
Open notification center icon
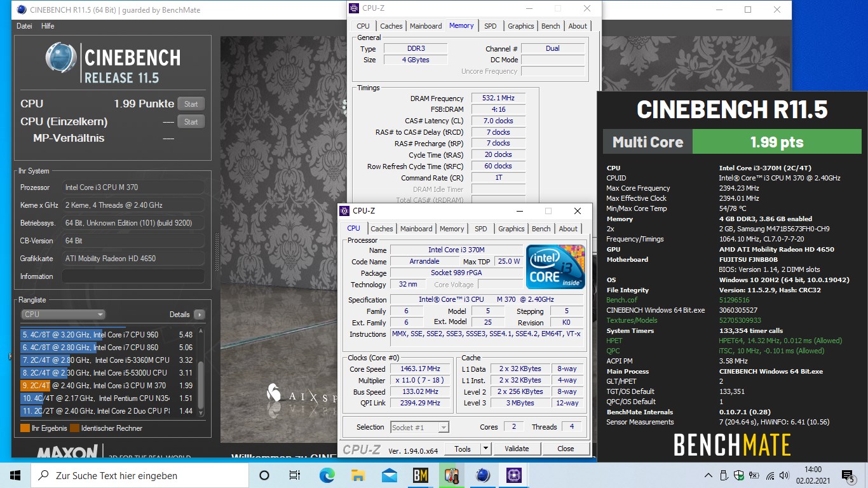(848, 475)
